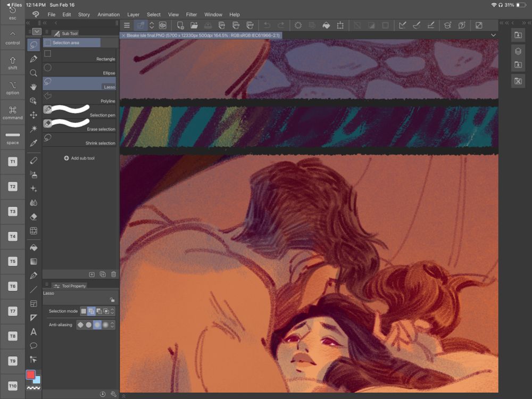Open the Filter menu
The height and width of the screenshot is (399, 532).
click(x=192, y=14)
